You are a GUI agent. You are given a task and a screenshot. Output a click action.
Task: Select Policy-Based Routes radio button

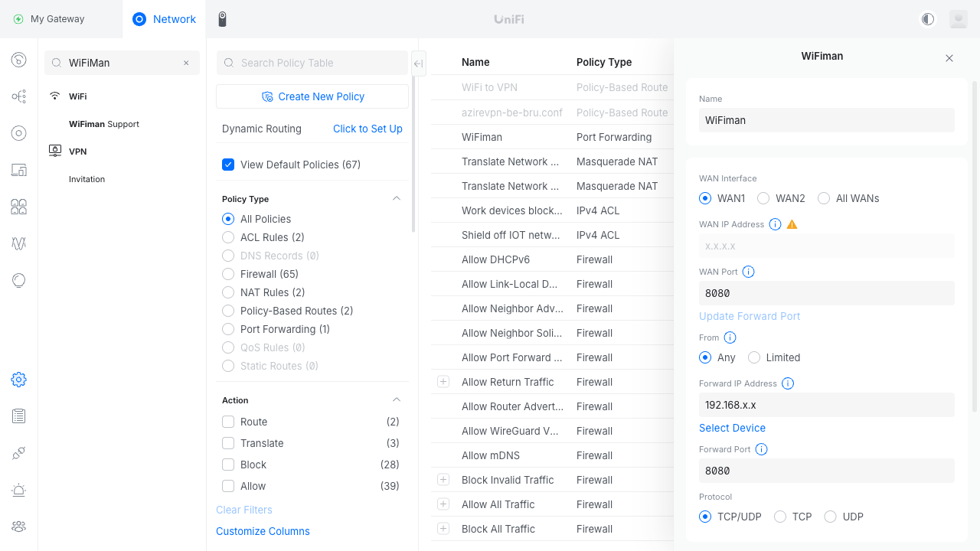228,311
